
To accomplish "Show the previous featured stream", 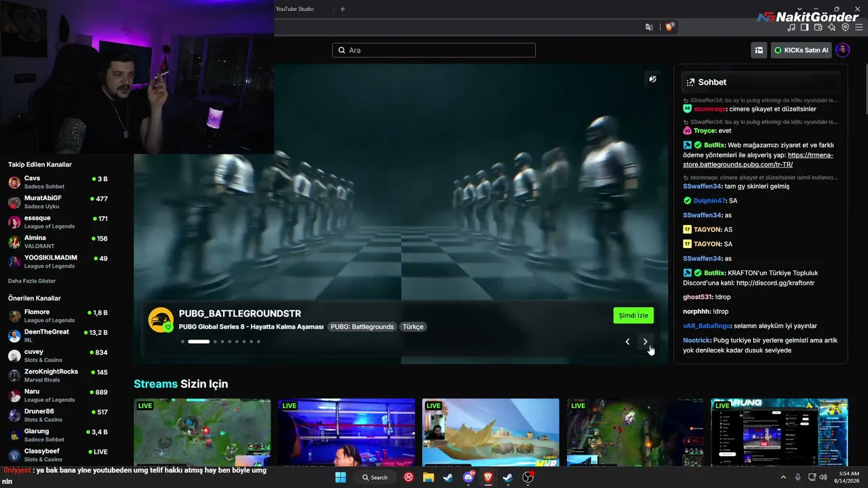I will pyautogui.click(x=627, y=342).
